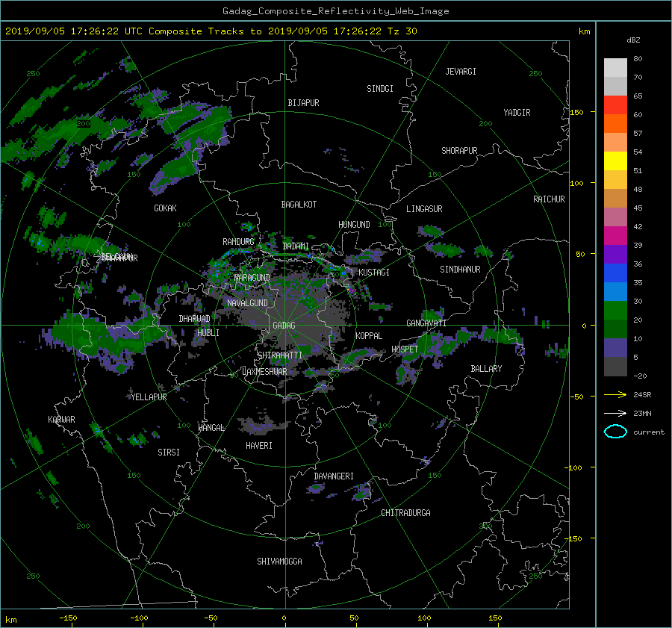The height and width of the screenshot is (628, 672).
Task: Click the CHITRADURGA label
Action: (405, 513)
